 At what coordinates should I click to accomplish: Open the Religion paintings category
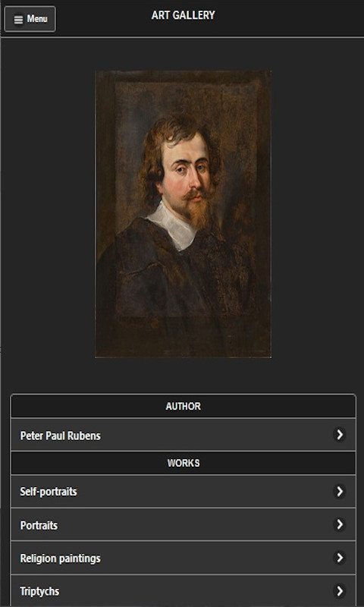[183, 558]
